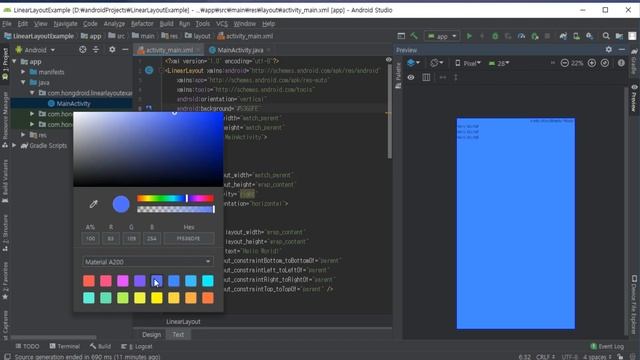The image size is (640, 360).
Task: Switch to the Design tab
Action: point(151,335)
